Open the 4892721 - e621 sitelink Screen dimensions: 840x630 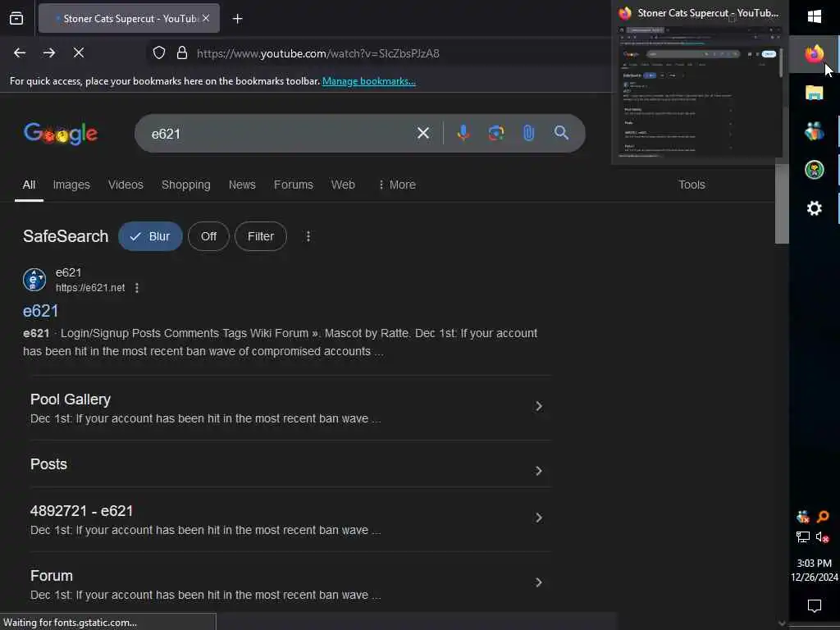click(x=81, y=511)
